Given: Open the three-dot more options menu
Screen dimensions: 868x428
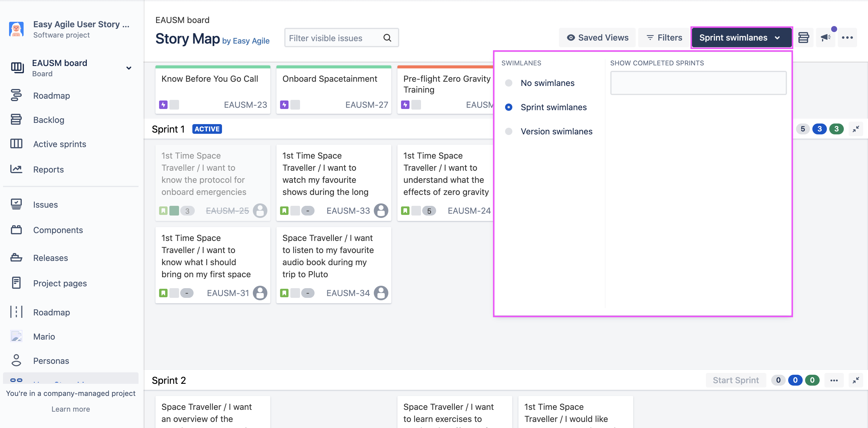Looking at the screenshot, I should click(x=847, y=38).
